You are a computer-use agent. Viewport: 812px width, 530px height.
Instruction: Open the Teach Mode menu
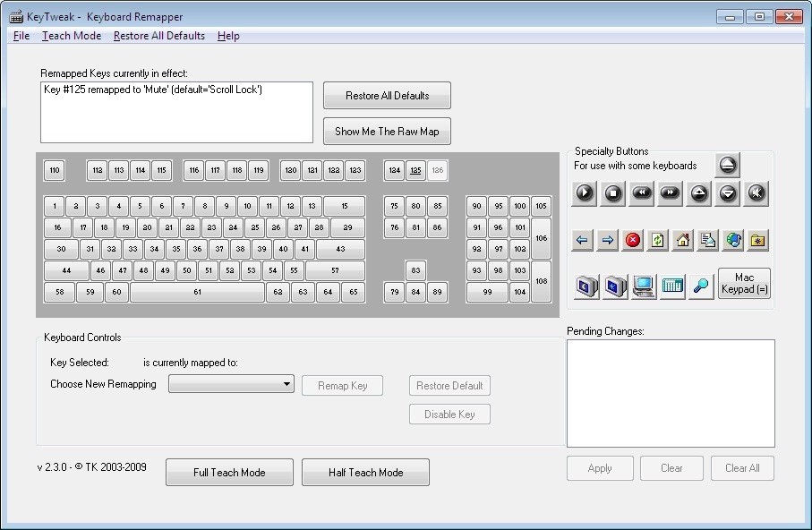72,36
